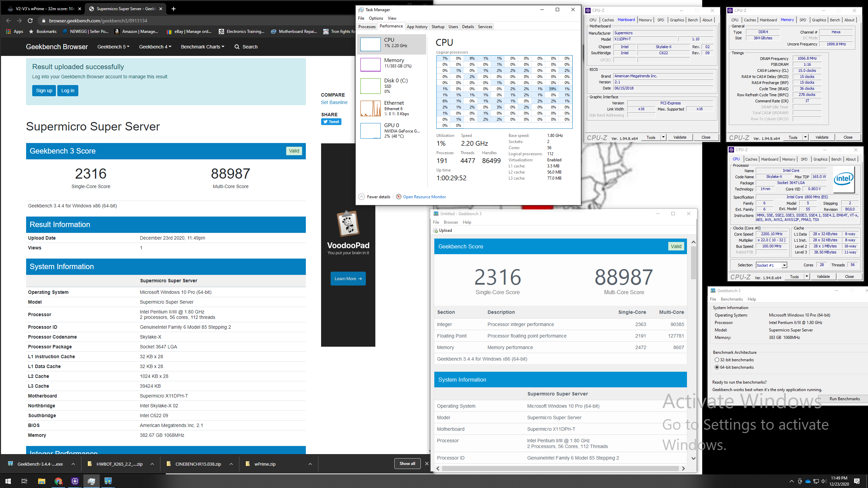868x488 pixels.
Task: Click the Geekbench Browser search magnifier icon
Action: (x=237, y=47)
